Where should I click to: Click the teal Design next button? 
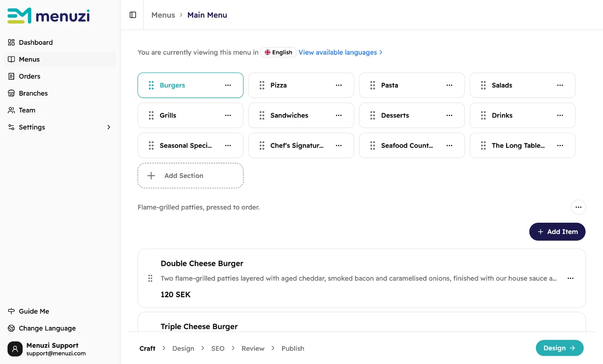pyautogui.click(x=559, y=348)
